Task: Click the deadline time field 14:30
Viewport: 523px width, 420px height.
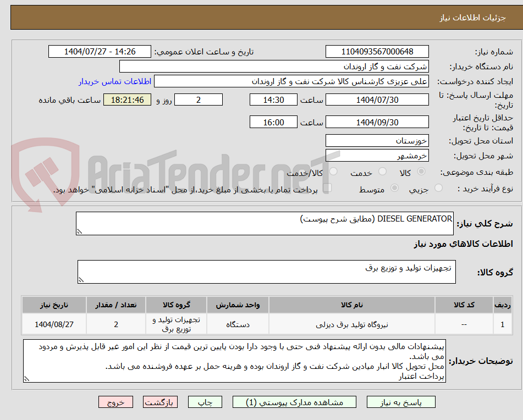Action: pos(273,100)
